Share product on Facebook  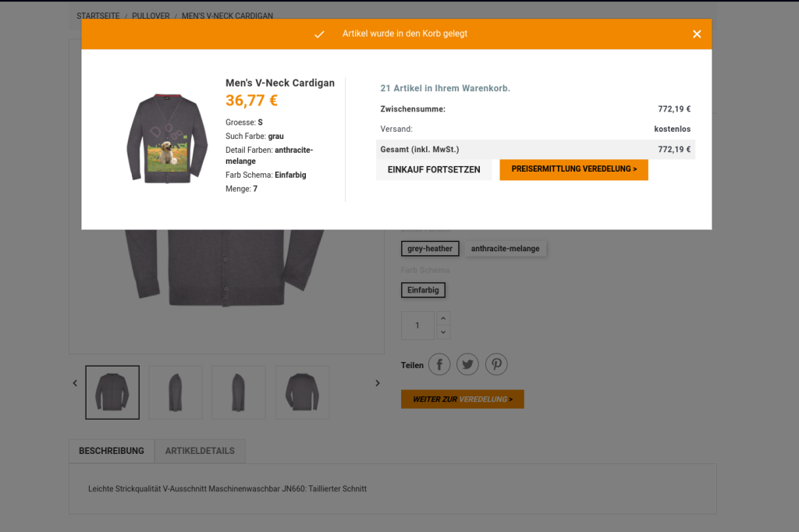coord(439,364)
